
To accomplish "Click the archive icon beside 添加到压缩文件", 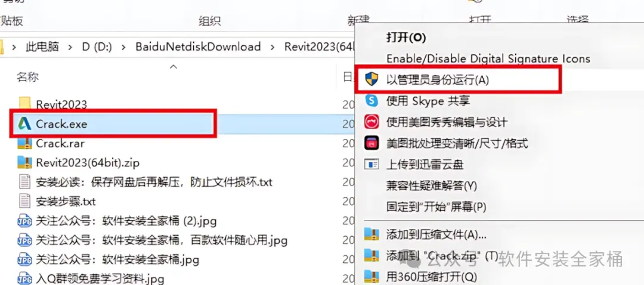I will click(x=371, y=234).
